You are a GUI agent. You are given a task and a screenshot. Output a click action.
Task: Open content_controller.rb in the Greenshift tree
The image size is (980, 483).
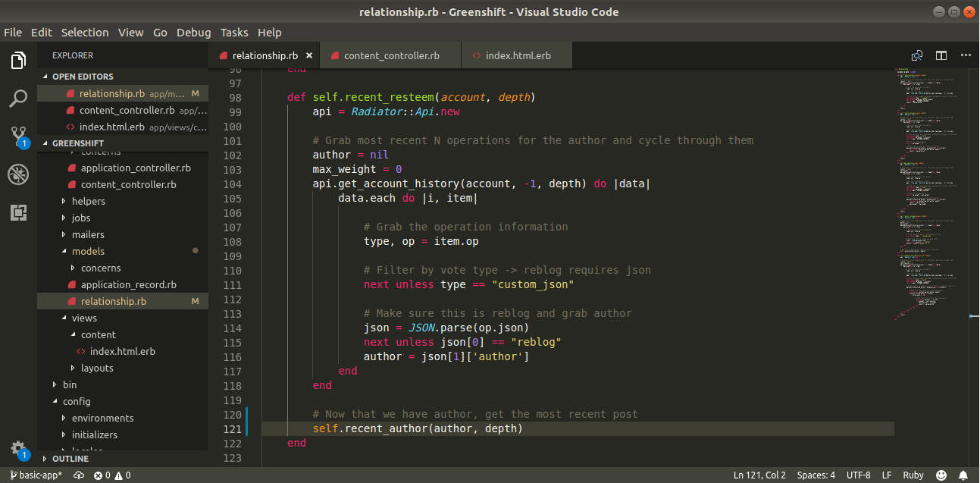pos(123,184)
